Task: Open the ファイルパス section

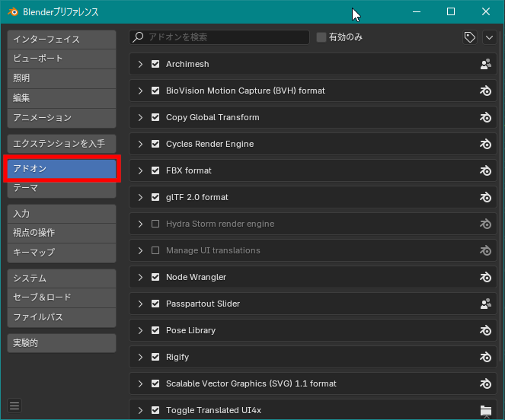Action: pos(62,317)
